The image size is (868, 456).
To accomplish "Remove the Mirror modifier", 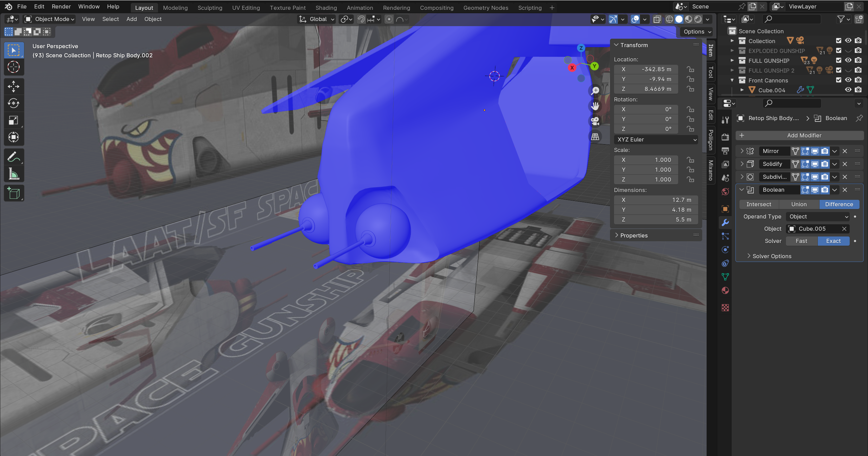I will [845, 151].
